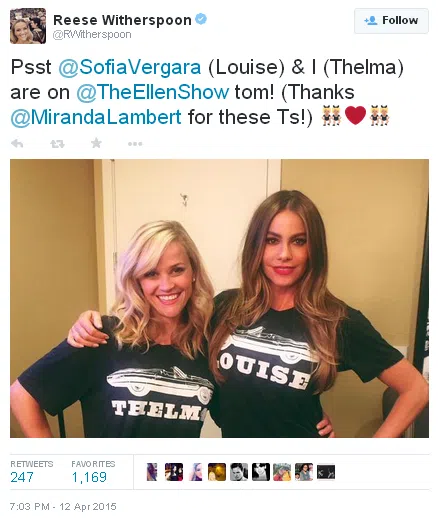Open the @TheEllenShow mention link
This screenshot has height=518, width=441.
point(153,92)
